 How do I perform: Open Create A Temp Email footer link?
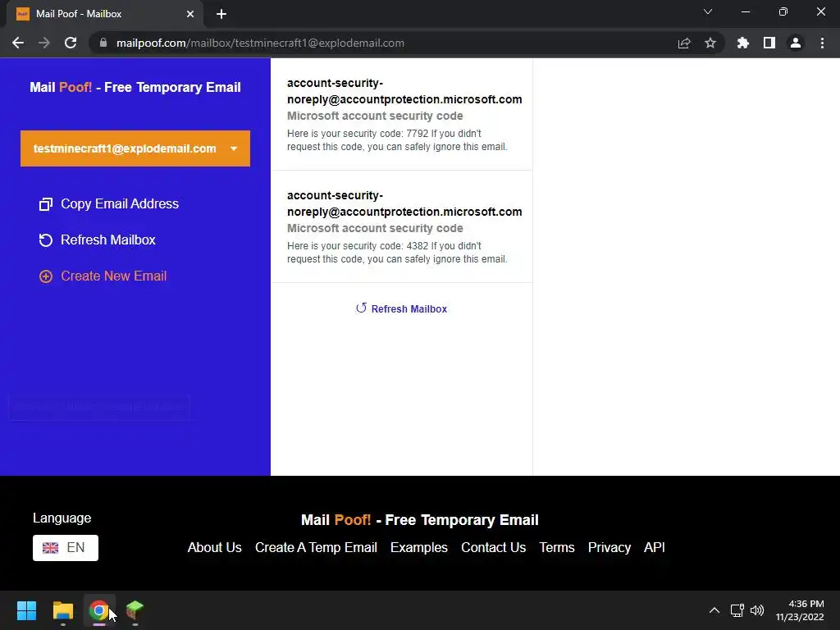(x=316, y=547)
